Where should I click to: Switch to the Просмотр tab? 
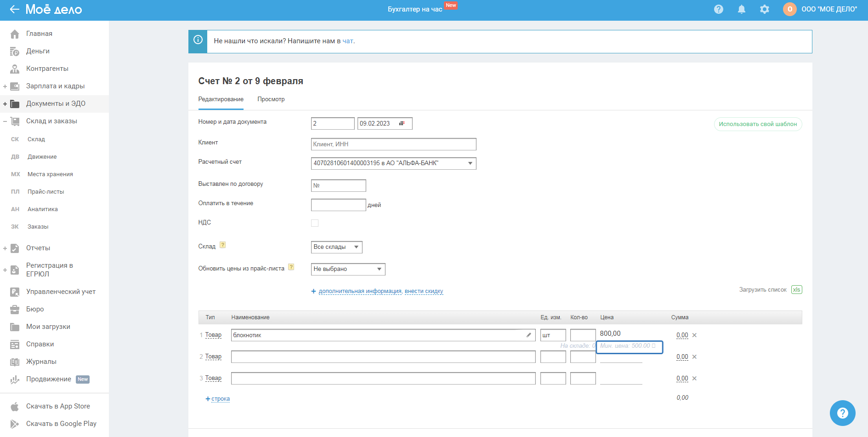click(271, 99)
